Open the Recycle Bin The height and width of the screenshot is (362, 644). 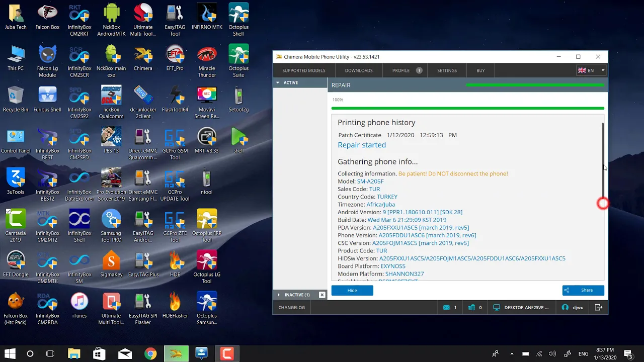(16, 100)
